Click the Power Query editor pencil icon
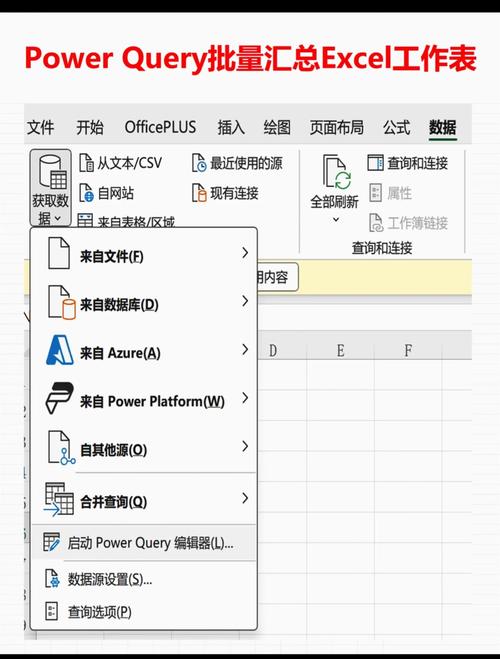 point(52,542)
